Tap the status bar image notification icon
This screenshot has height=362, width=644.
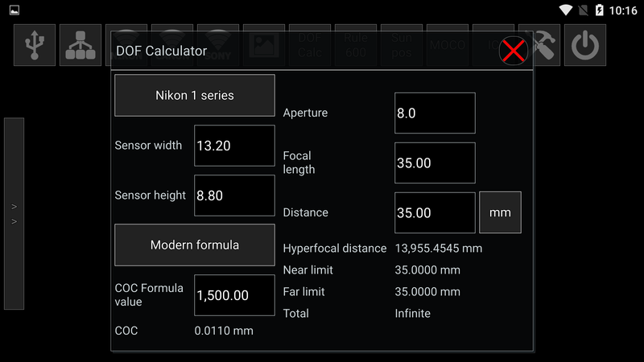(x=14, y=10)
